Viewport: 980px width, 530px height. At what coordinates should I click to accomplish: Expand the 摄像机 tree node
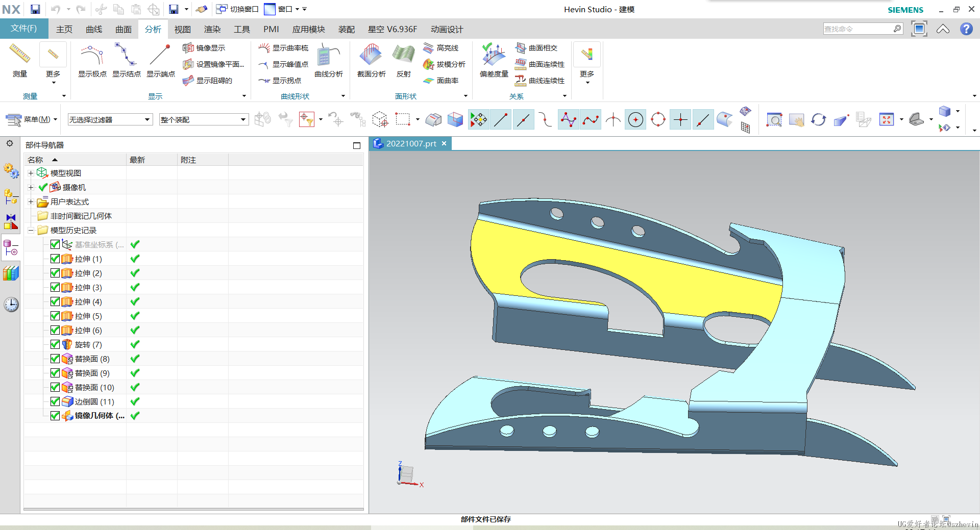(x=31, y=188)
